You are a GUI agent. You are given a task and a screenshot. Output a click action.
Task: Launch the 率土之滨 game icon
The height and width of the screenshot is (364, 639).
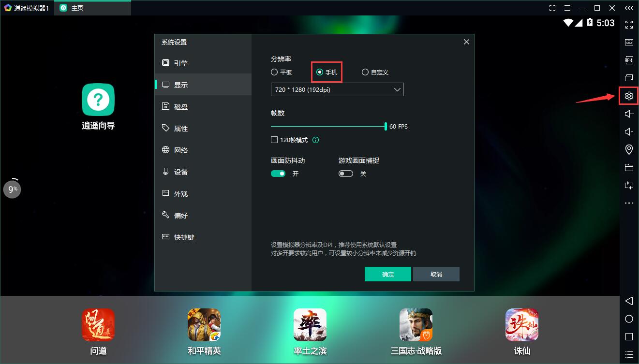point(310,325)
